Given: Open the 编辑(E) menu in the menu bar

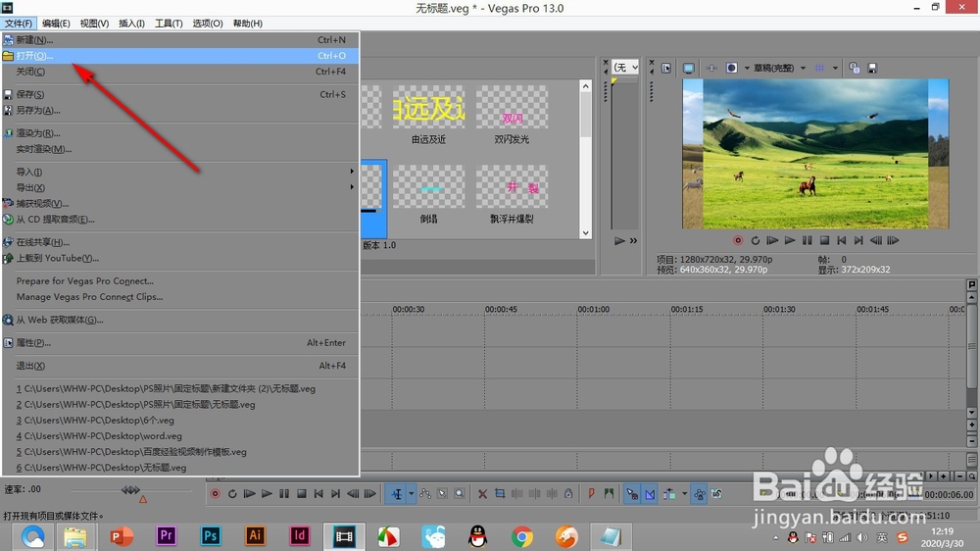Looking at the screenshot, I should point(56,24).
